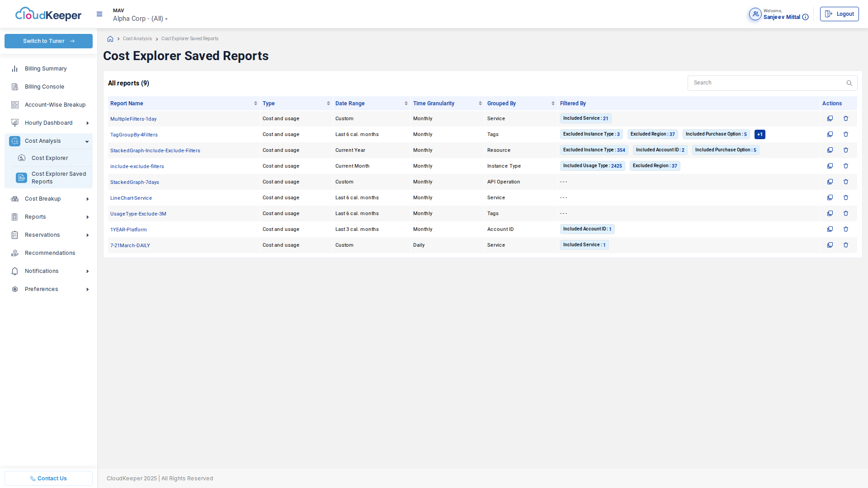Collapse the Cost Analysis section

(87, 141)
